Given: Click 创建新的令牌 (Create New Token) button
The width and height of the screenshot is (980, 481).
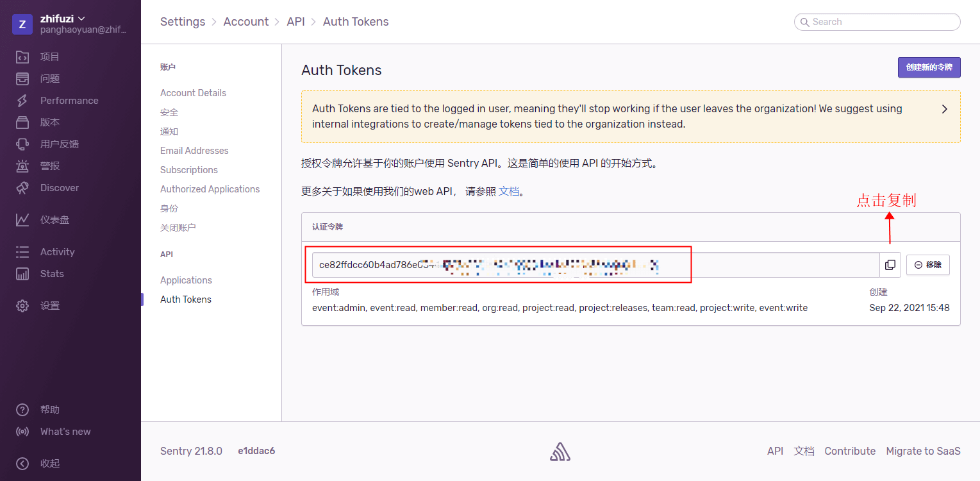Looking at the screenshot, I should tap(929, 67).
